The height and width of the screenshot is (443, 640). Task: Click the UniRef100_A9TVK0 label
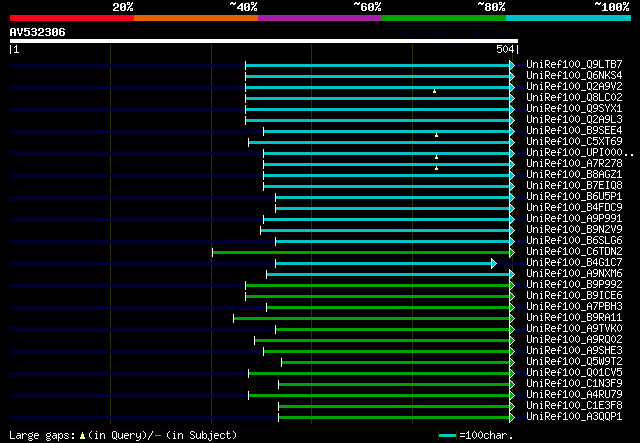[574, 329]
